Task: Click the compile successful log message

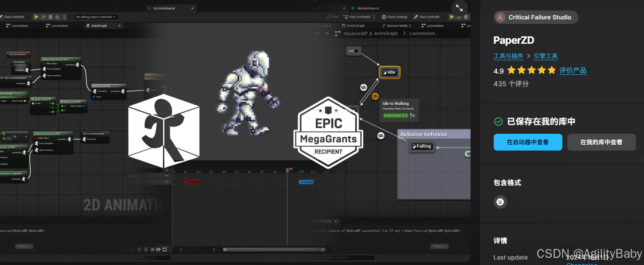Action: [385, 231]
